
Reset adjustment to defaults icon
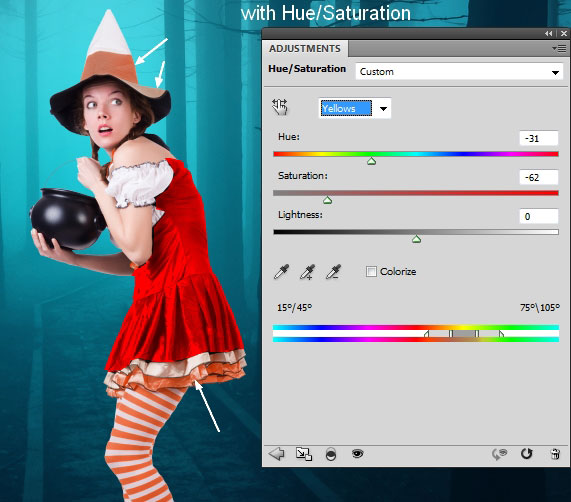tap(526, 454)
